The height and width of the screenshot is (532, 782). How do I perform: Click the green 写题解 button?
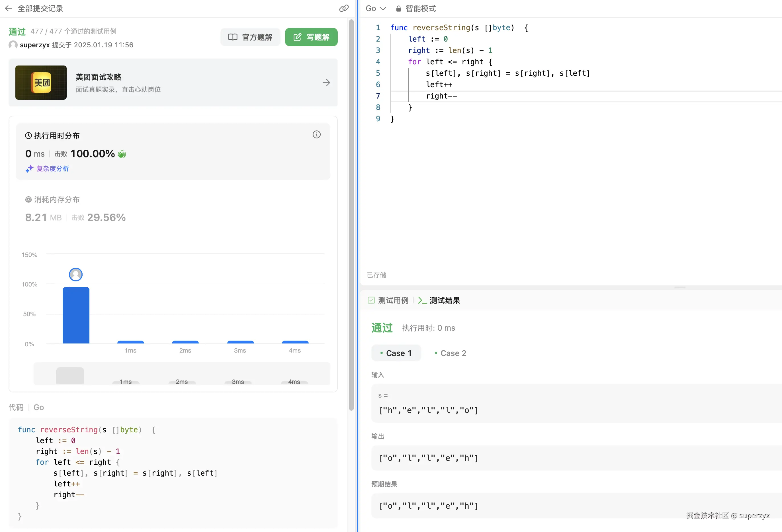tap(311, 37)
